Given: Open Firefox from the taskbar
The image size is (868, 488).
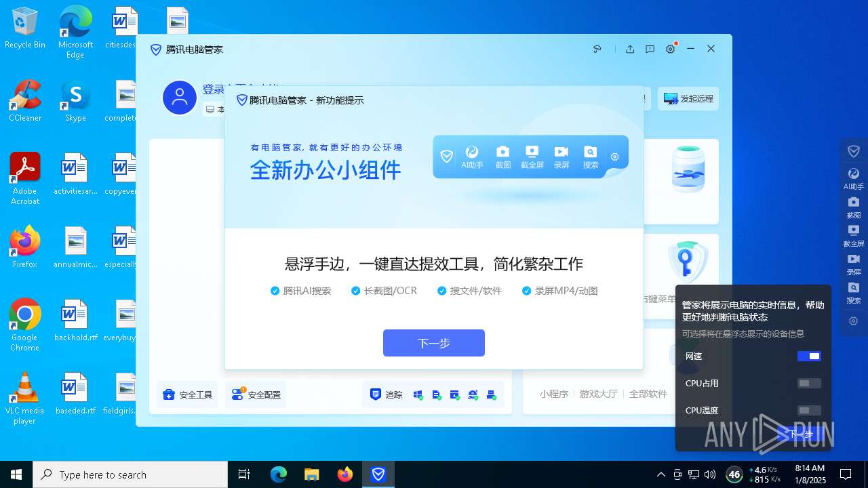Looking at the screenshot, I should point(345,474).
